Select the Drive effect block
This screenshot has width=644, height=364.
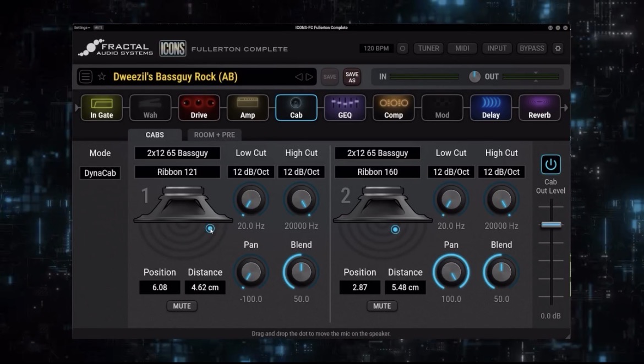(x=199, y=108)
